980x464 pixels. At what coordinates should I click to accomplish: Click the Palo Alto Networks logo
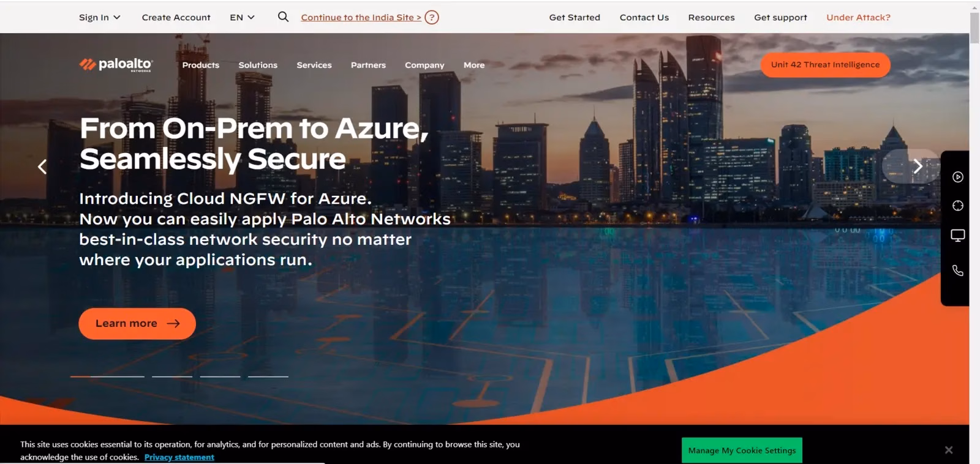[x=116, y=64]
